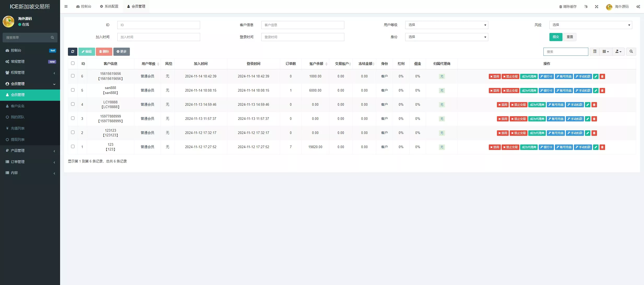Expand the columns grid dropdown in table toolbar
Viewport: 644px width, 285px height.
click(606, 52)
